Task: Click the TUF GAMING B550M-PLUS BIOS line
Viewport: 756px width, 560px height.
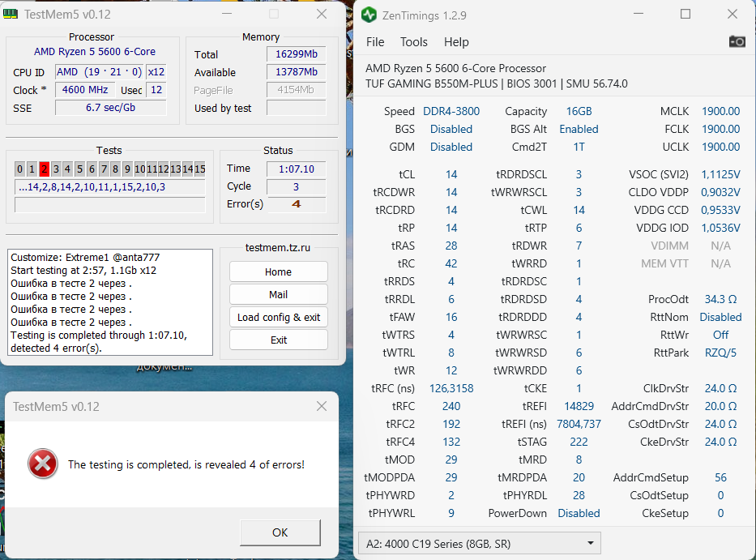Action: click(497, 84)
